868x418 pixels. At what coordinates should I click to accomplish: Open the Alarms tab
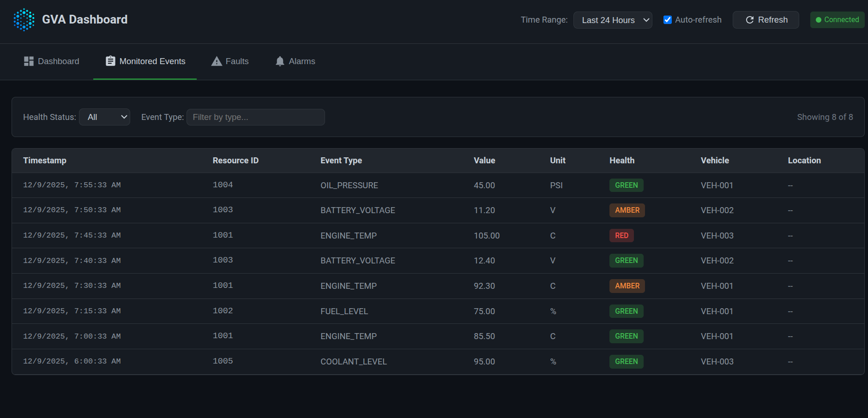point(295,61)
